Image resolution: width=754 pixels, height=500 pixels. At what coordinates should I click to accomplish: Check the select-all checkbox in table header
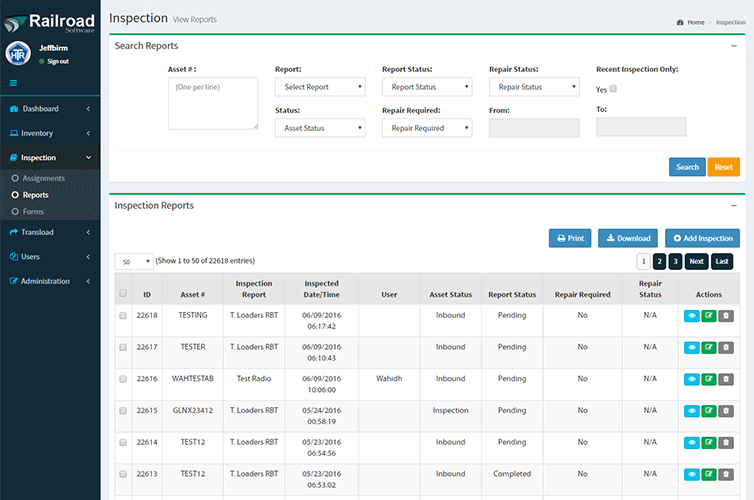coord(123,294)
